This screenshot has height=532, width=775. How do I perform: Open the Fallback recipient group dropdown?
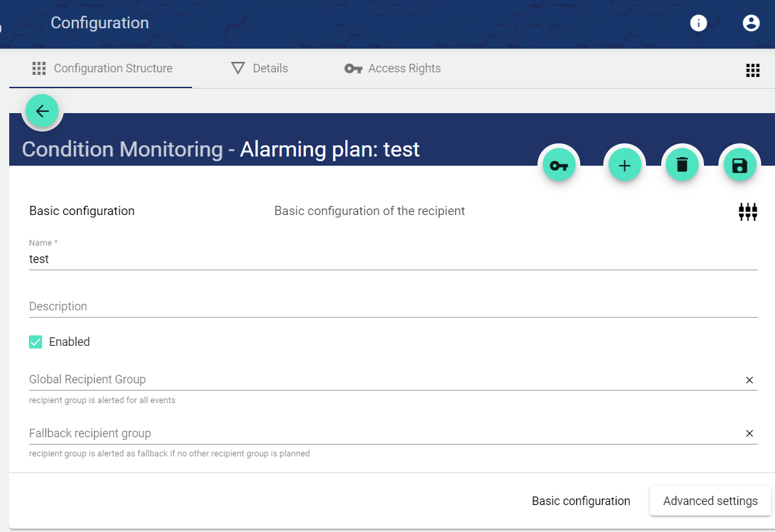(382, 433)
